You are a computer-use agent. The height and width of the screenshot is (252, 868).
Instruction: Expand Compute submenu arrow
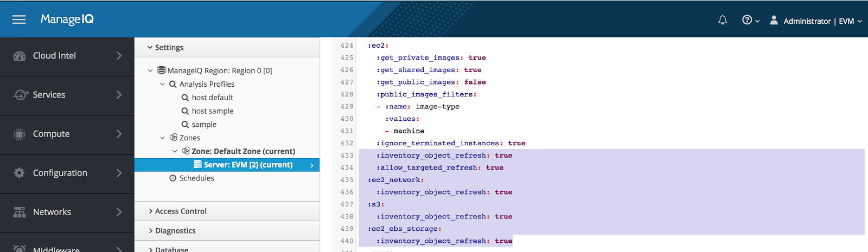[x=119, y=134]
